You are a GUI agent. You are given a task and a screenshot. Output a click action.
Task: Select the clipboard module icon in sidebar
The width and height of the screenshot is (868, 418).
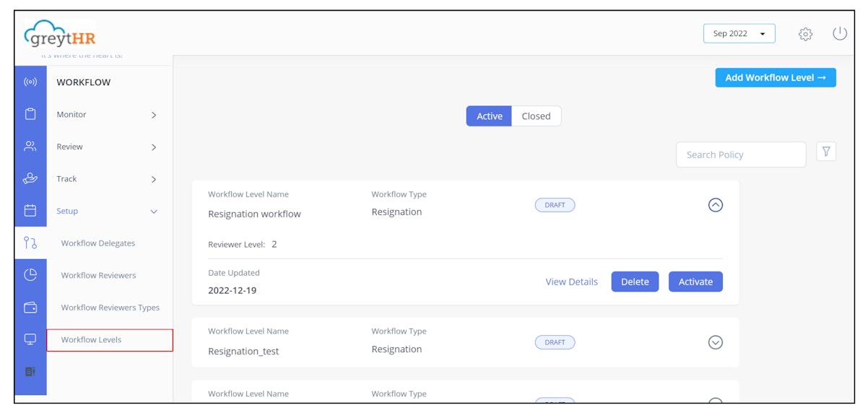pos(29,114)
